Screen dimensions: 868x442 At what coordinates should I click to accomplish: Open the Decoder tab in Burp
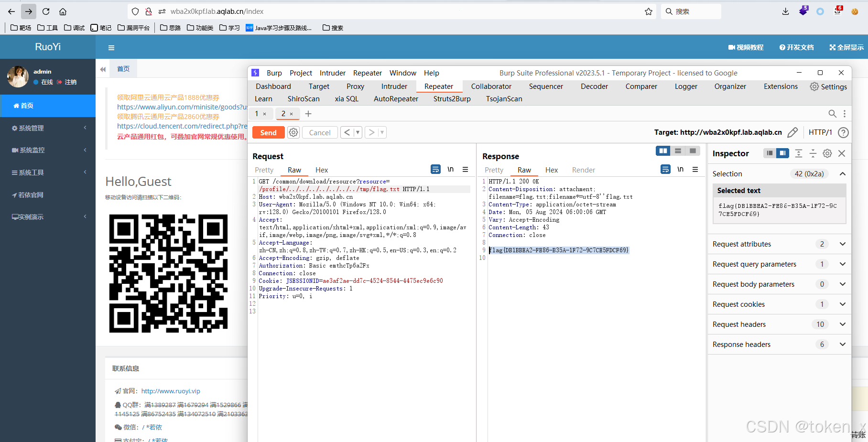coord(594,86)
